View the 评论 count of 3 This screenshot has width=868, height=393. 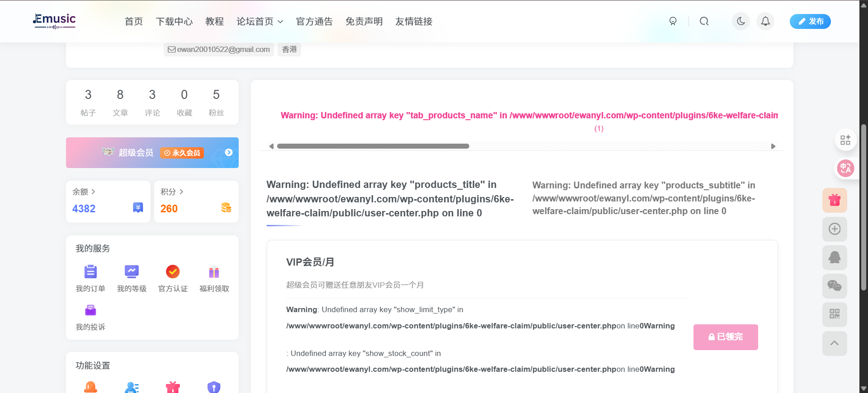(x=152, y=103)
